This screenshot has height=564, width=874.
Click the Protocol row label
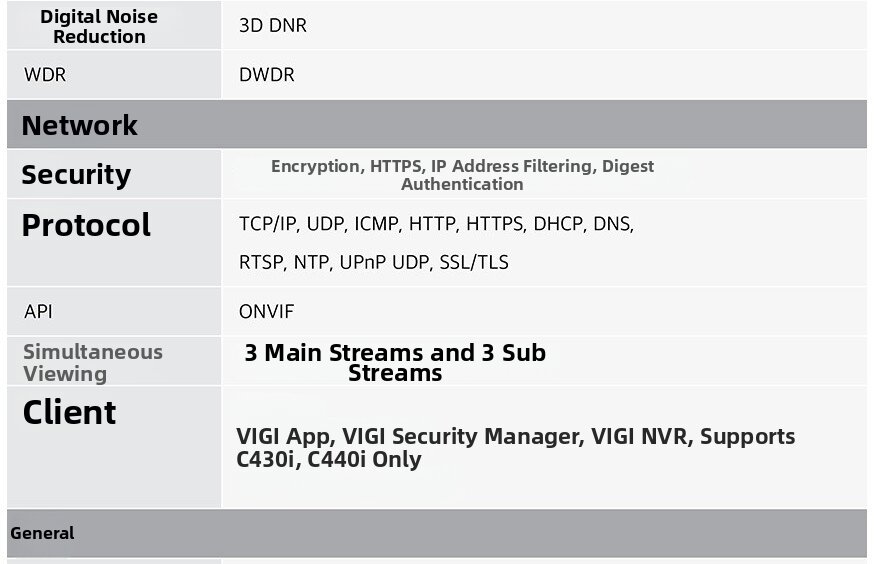tap(86, 225)
